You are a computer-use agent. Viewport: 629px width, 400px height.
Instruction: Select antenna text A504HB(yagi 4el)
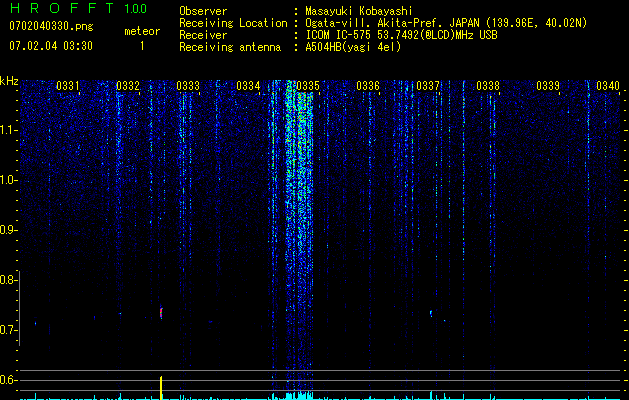[353, 47]
